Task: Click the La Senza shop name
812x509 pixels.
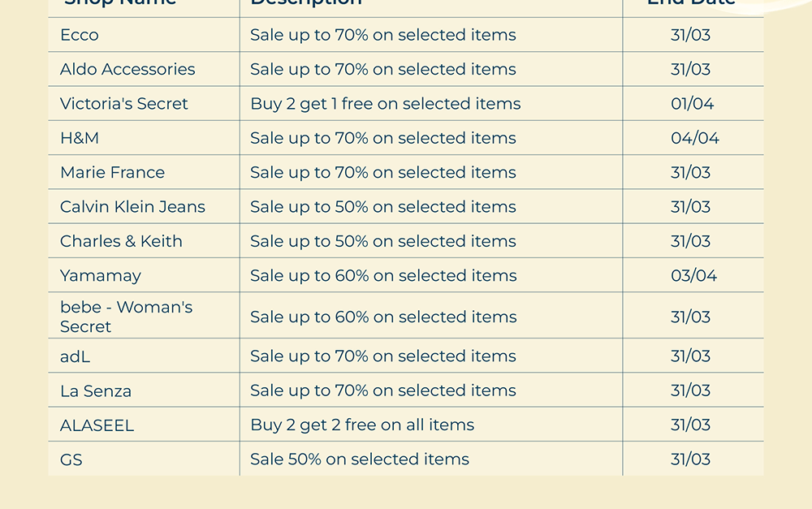Action: pos(96,390)
